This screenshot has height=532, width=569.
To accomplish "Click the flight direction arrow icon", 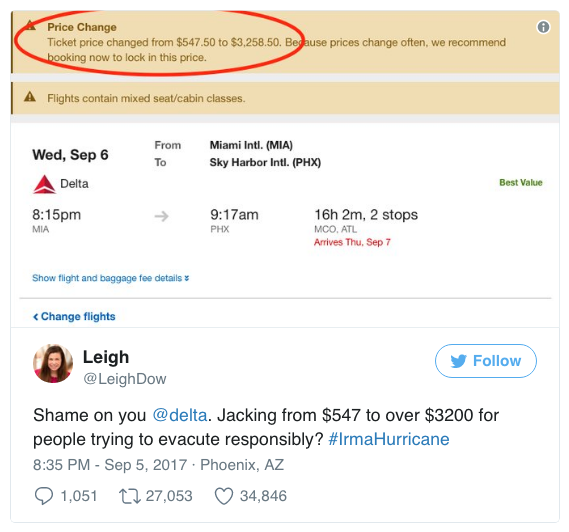I will click(161, 216).
